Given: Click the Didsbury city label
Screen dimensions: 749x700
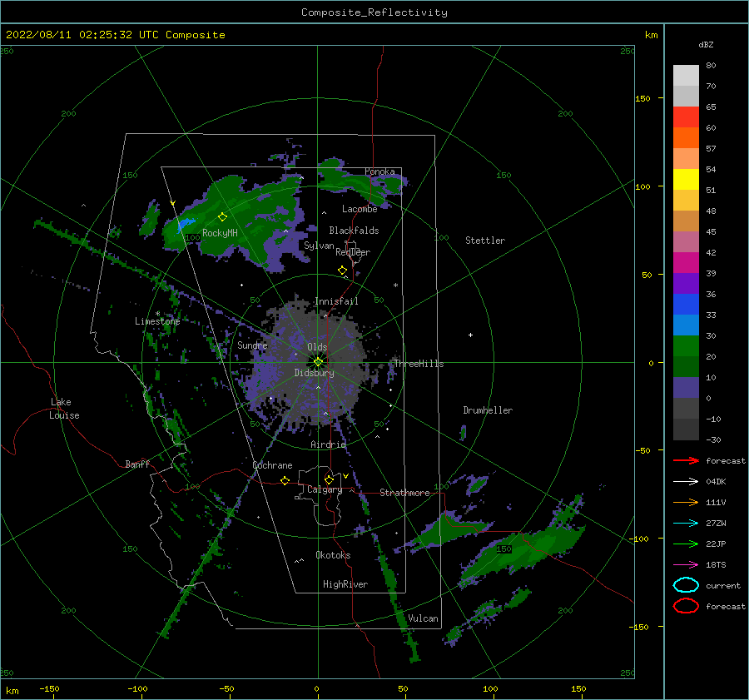Looking at the screenshot, I should coord(314,373).
